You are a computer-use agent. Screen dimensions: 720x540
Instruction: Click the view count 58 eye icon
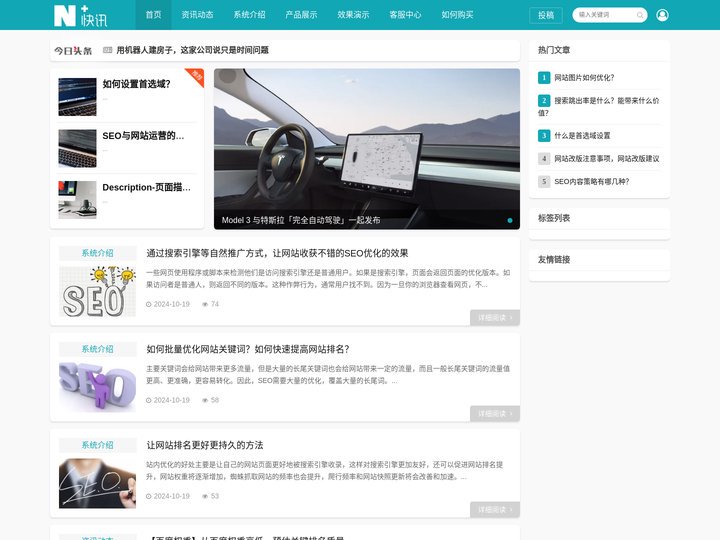tap(205, 400)
